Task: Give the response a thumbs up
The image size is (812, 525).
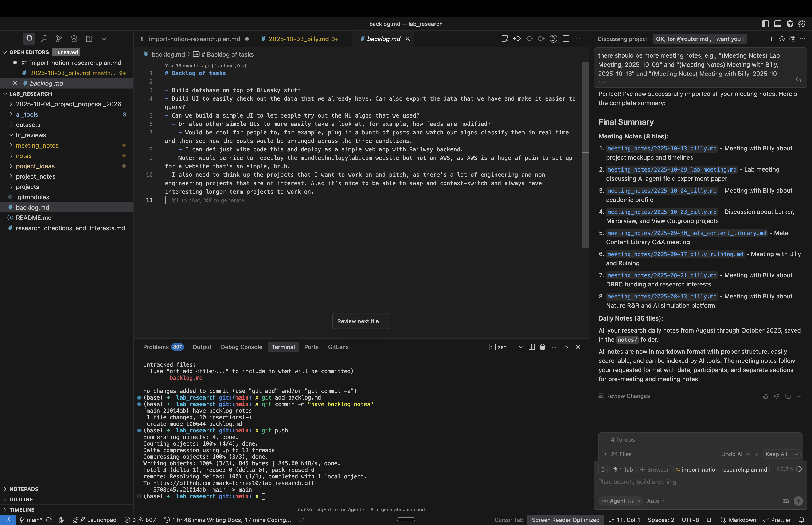Action: click(765, 396)
